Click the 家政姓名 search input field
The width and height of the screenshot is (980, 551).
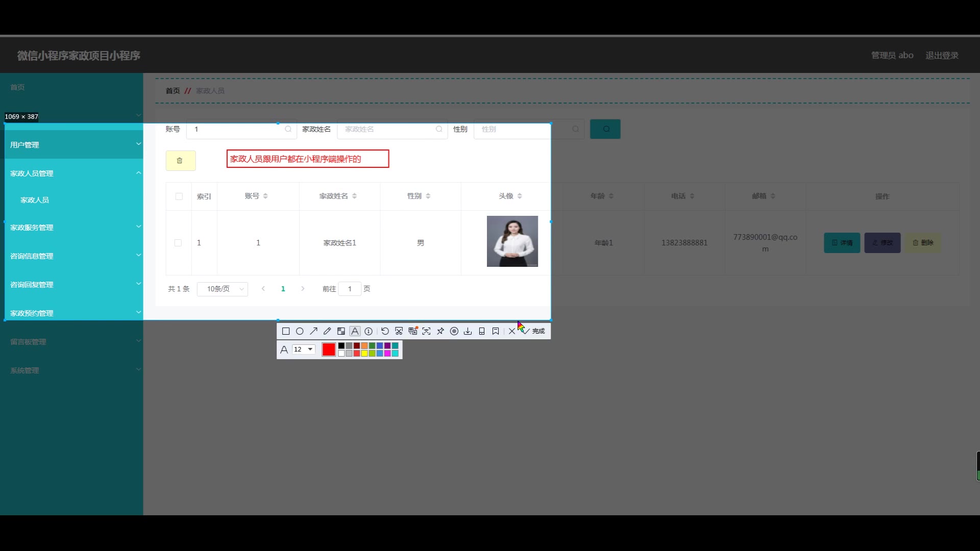(392, 129)
